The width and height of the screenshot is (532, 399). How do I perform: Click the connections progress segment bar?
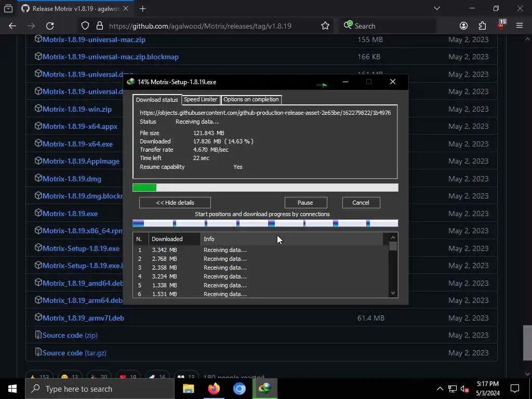coord(265,223)
